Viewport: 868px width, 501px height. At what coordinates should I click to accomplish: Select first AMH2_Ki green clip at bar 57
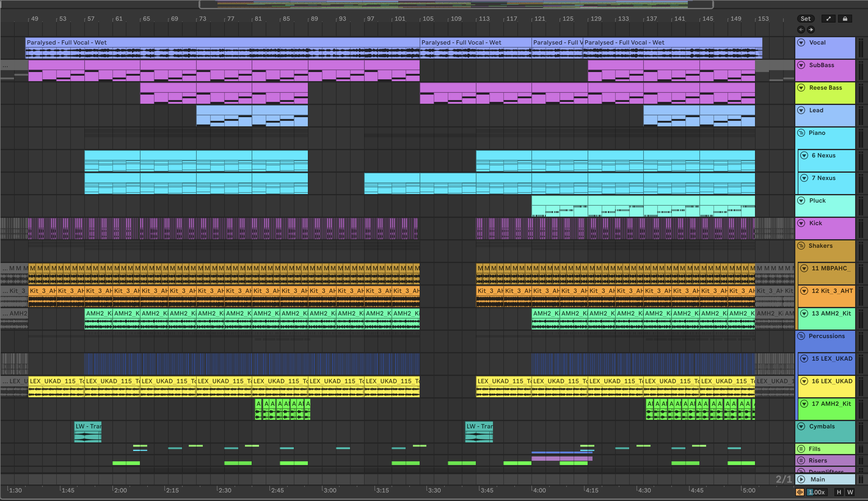pos(99,319)
